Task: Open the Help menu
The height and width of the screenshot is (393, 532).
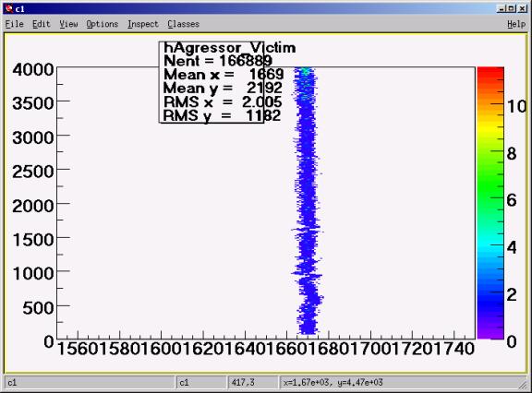Action: pos(516,24)
